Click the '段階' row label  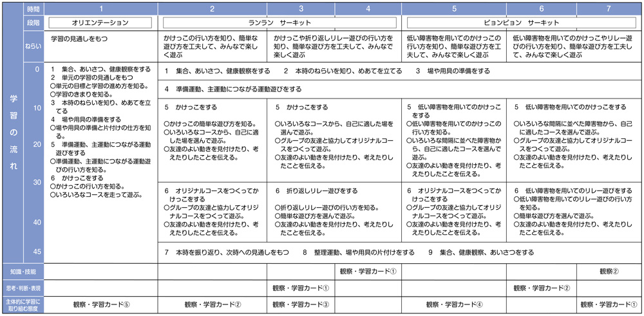click(x=33, y=22)
